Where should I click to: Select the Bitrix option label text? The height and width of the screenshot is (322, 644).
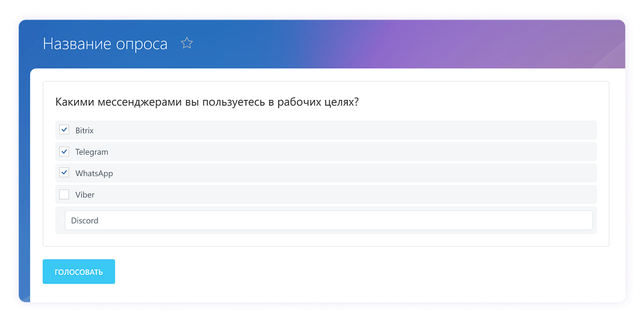[84, 130]
